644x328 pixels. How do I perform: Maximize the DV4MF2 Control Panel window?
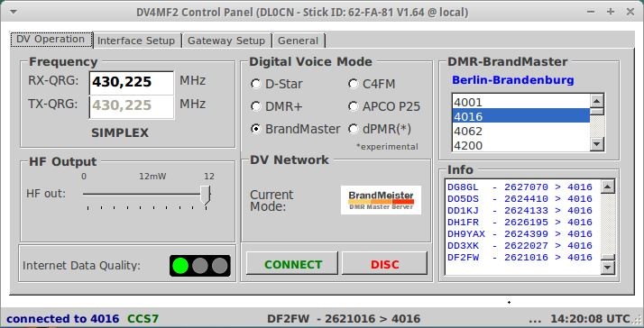click(611, 12)
